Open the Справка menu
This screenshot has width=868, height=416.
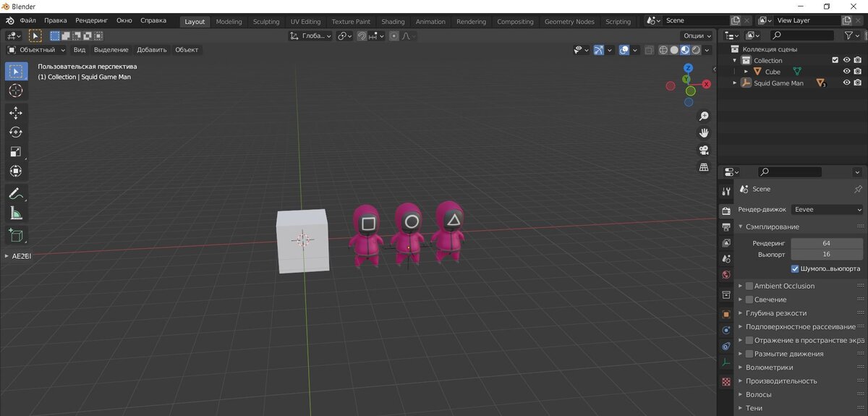tap(153, 21)
